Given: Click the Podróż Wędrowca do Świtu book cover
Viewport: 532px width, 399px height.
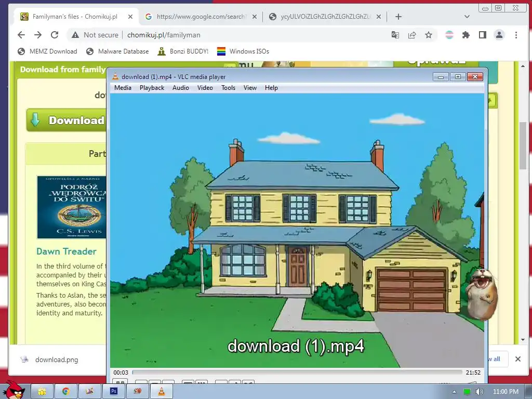Looking at the screenshot, I should click(x=72, y=207).
